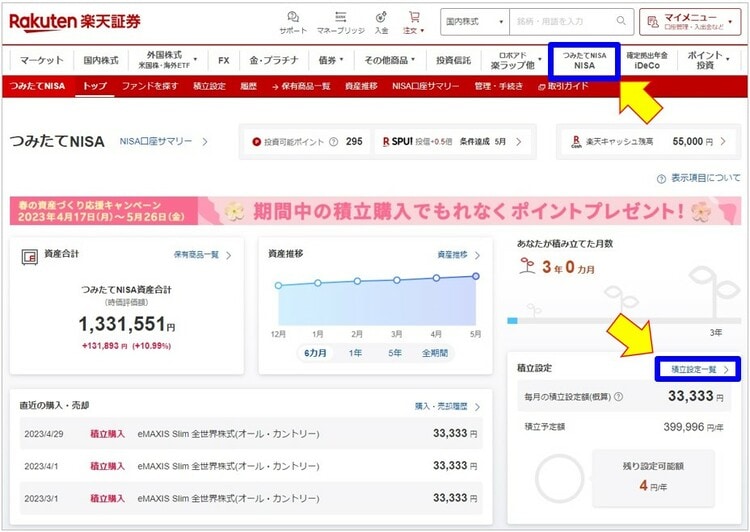Screen dimensions: 750x532
Task: Select the red bar 積立設定 tab
Action: click(209, 86)
